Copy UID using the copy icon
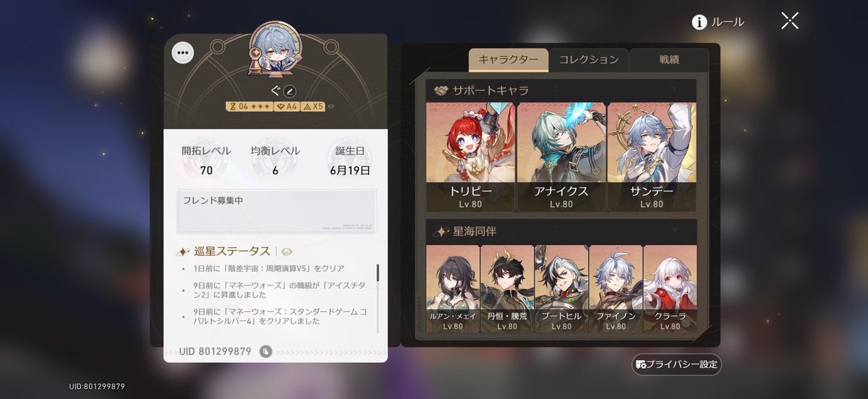Image resolution: width=868 pixels, height=399 pixels. (265, 351)
